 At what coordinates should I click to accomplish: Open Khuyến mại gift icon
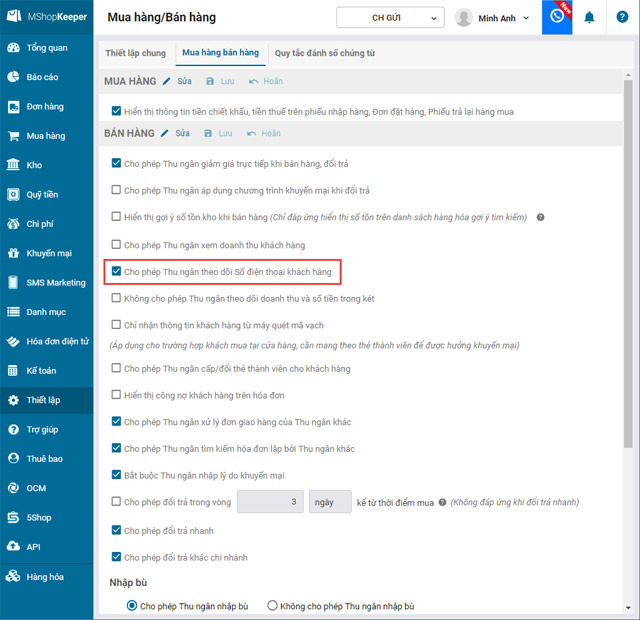[x=13, y=253]
